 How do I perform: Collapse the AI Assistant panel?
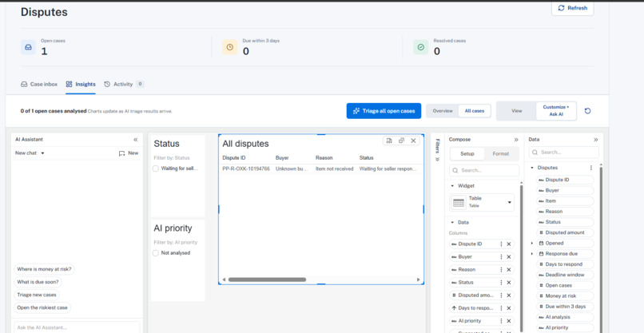(x=136, y=140)
